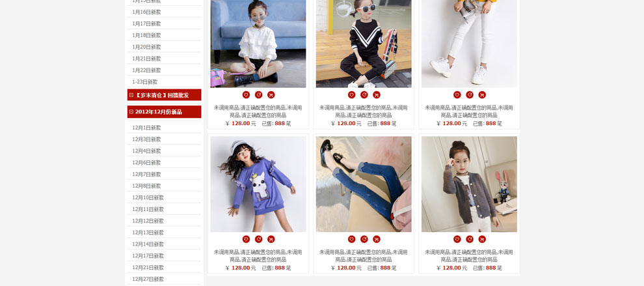Open purple sweatshirt girl product image
Image resolution: width=644 pixels, height=286 pixels.
tap(258, 184)
